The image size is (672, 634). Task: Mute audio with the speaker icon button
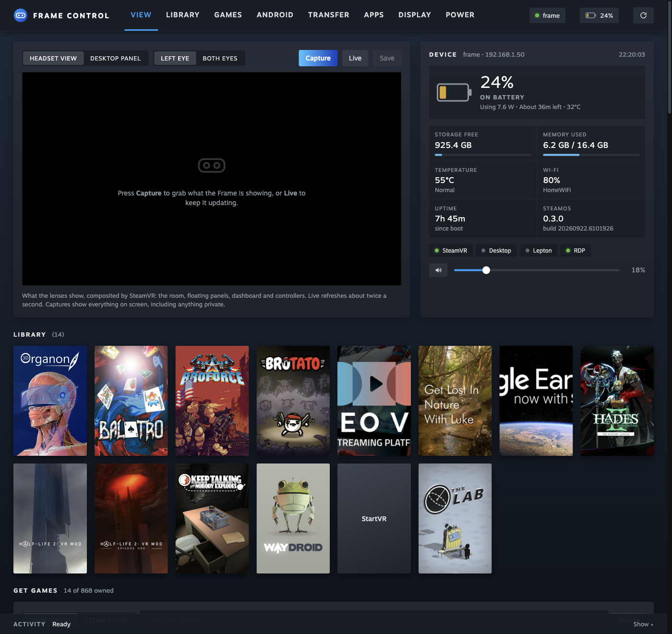click(x=438, y=270)
